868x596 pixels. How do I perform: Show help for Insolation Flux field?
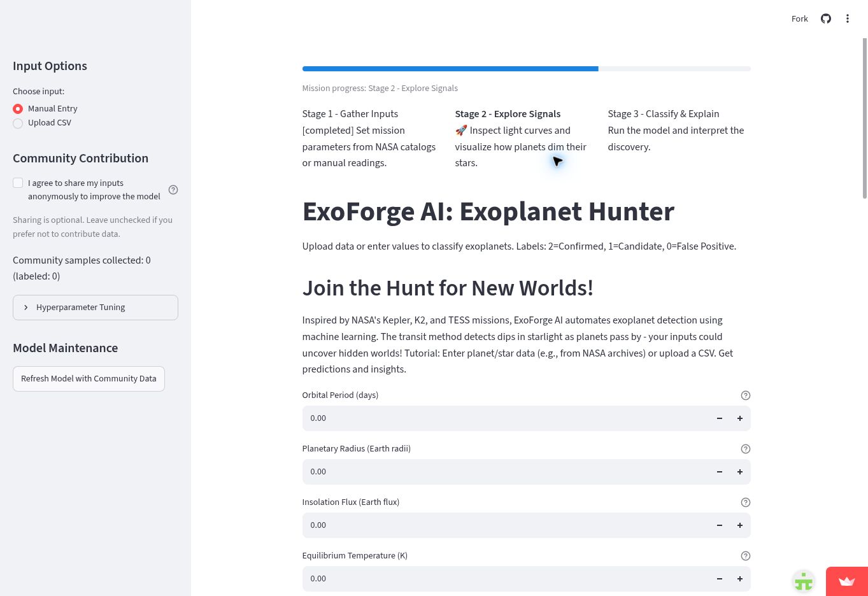746,502
